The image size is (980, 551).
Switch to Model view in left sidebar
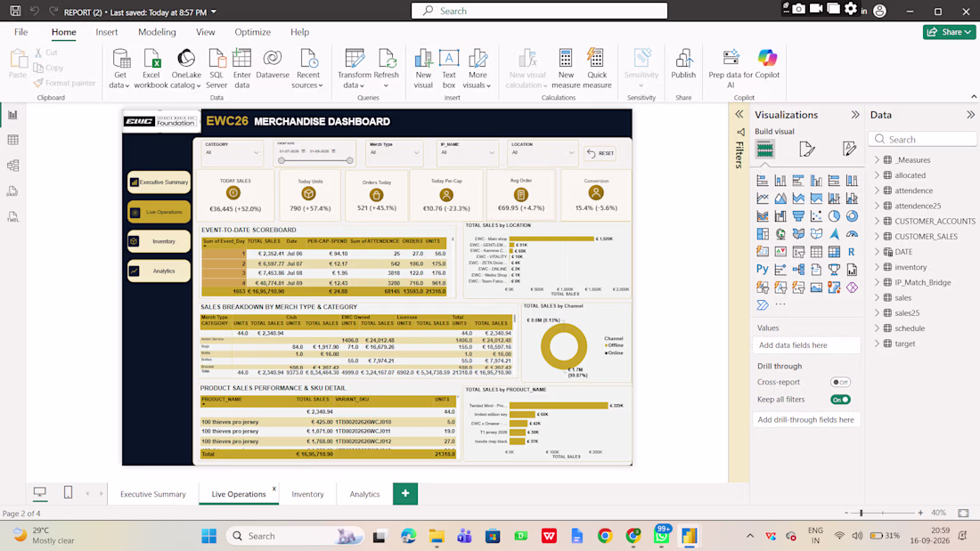(x=13, y=166)
